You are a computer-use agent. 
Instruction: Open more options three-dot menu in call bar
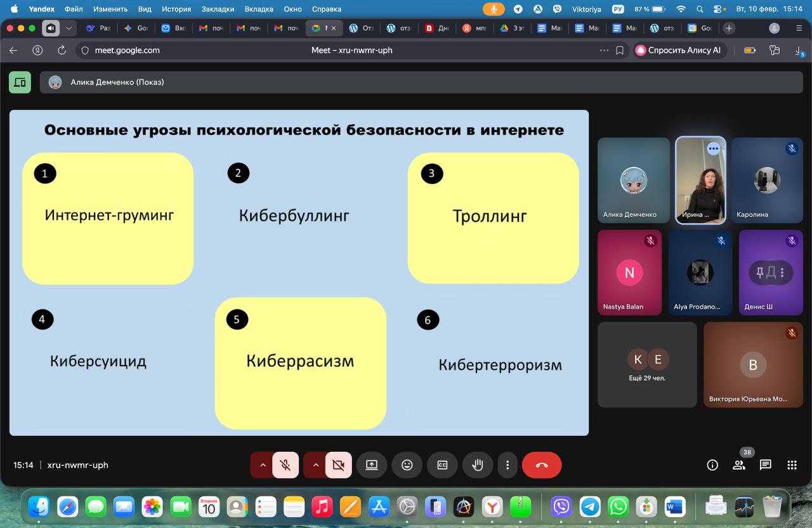coord(507,465)
